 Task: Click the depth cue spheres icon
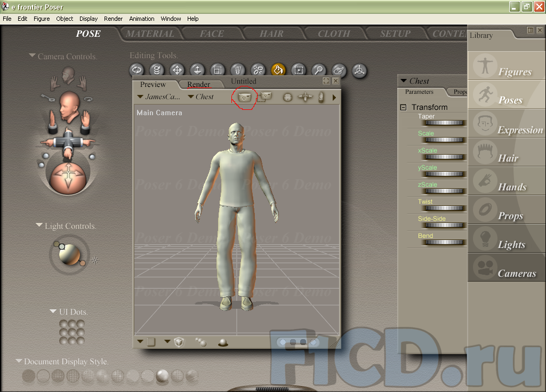[x=200, y=342]
